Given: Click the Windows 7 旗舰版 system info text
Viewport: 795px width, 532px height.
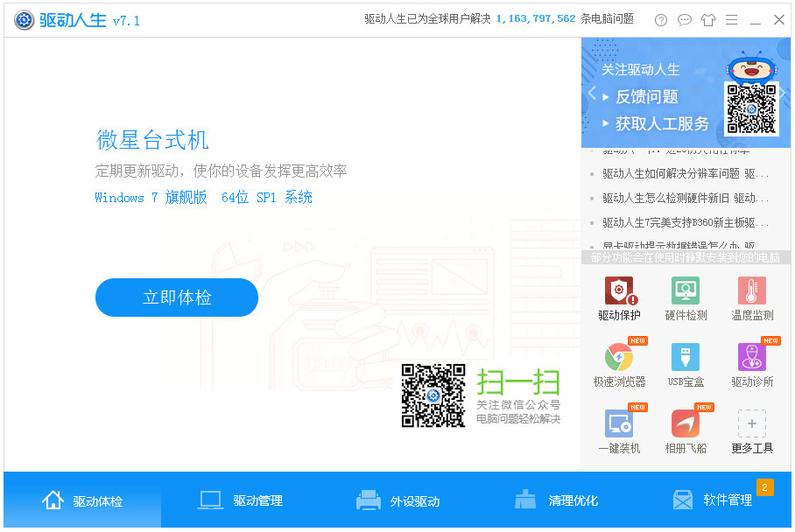Looking at the screenshot, I should pos(203,197).
